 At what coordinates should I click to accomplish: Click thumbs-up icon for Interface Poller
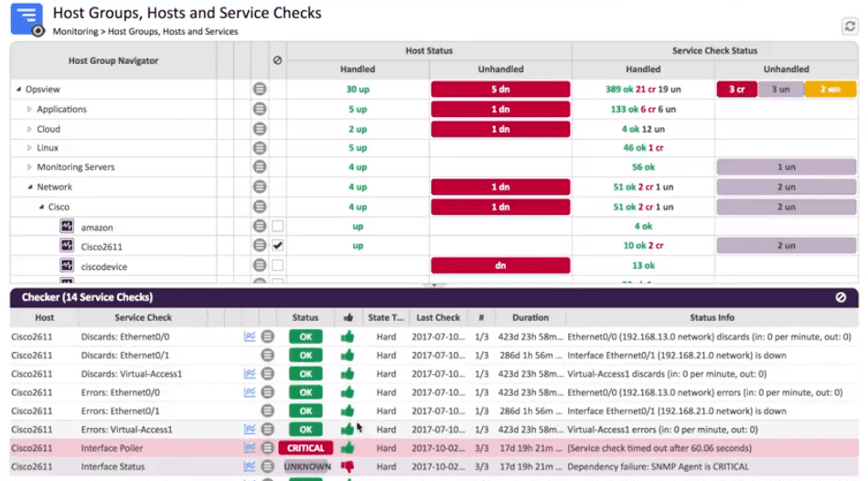tap(348, 447)
